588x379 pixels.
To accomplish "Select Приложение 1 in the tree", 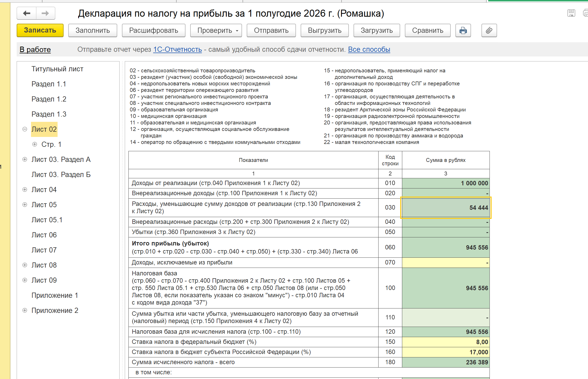I will [55, 295].
